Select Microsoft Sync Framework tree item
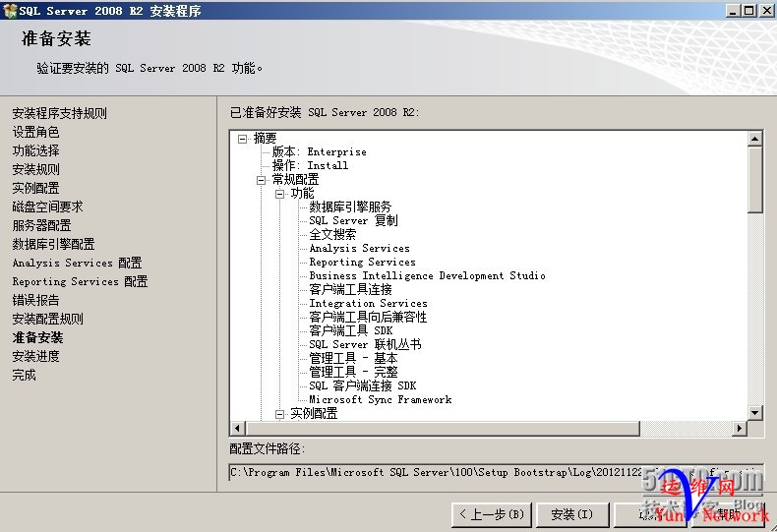Viewport: 777px width, 532px height. [381, 400]
